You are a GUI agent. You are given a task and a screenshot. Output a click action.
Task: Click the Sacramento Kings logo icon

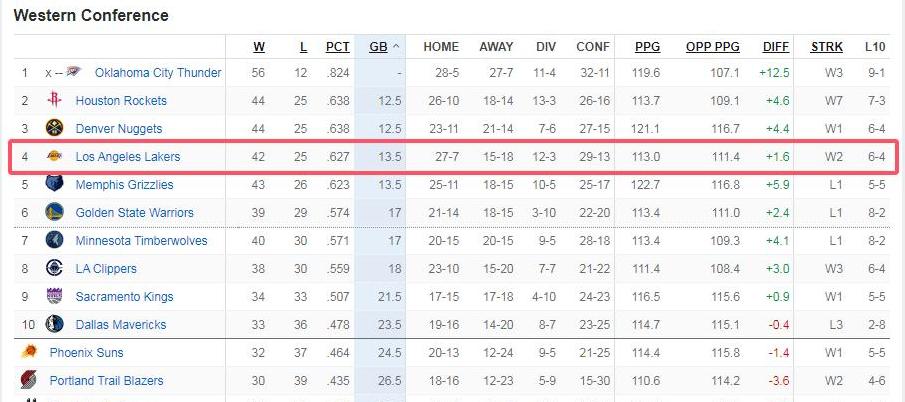click(54, 296)
